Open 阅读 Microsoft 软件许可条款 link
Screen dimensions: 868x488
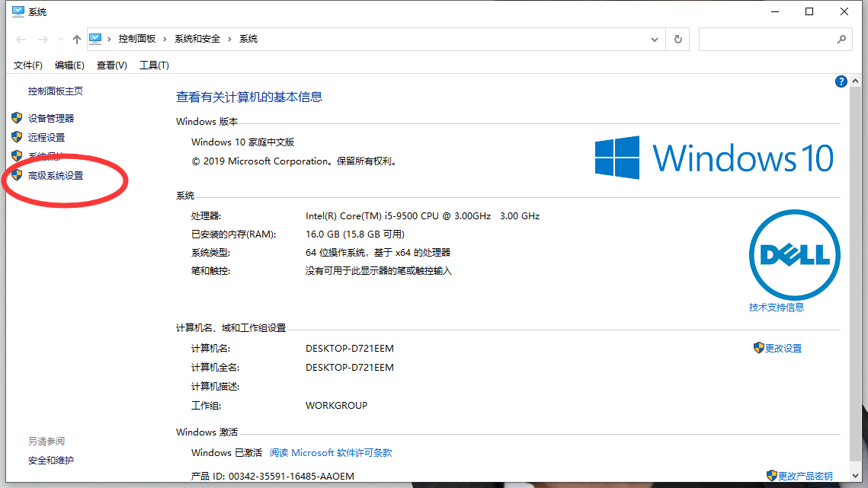[x=331, y=452]
